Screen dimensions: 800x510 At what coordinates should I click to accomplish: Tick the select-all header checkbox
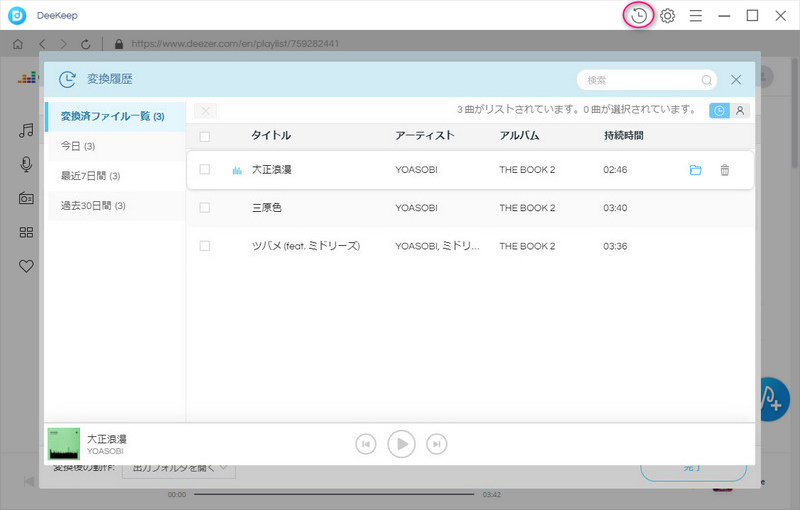tap(205, 136)
